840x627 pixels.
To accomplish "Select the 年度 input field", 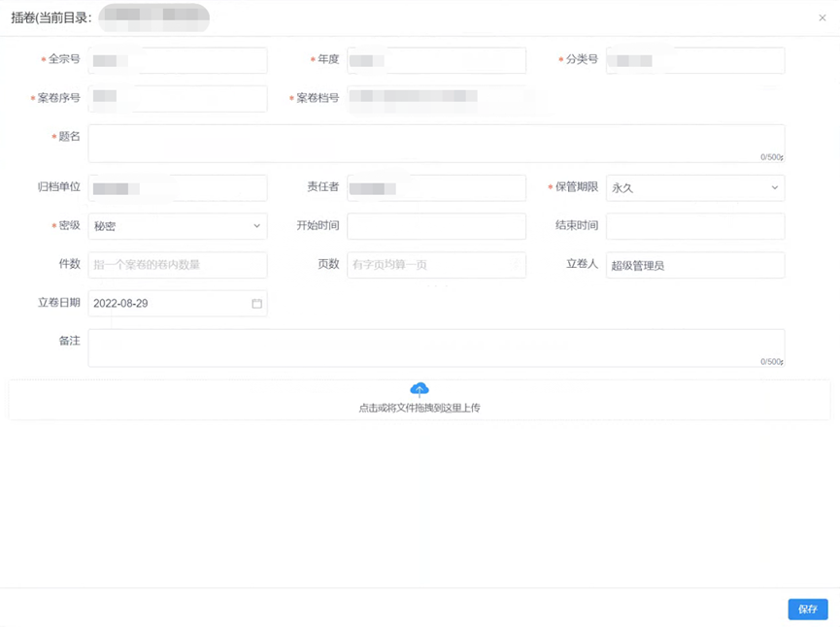I will (x=436, y=60).
